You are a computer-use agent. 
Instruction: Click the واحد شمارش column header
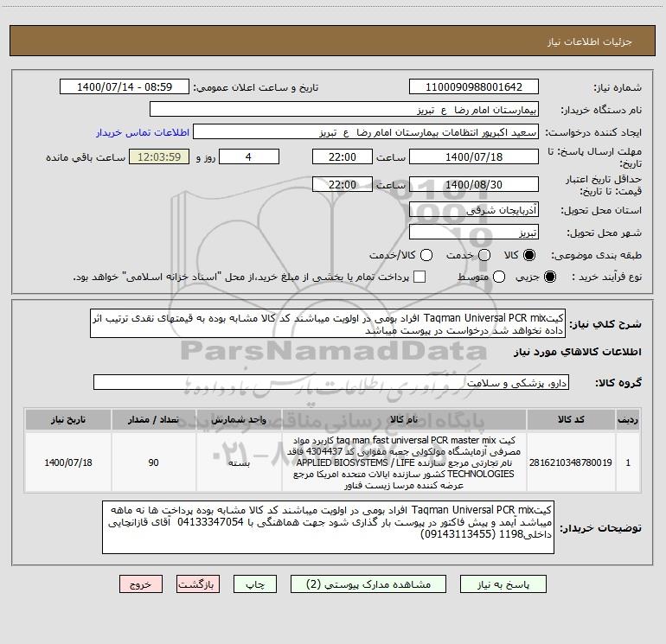click(239, 419)
